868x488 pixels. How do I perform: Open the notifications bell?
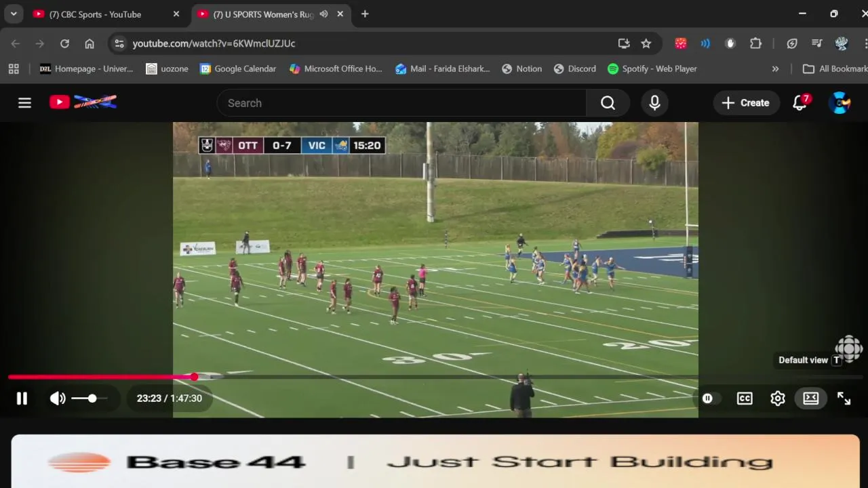pos(800,103)
